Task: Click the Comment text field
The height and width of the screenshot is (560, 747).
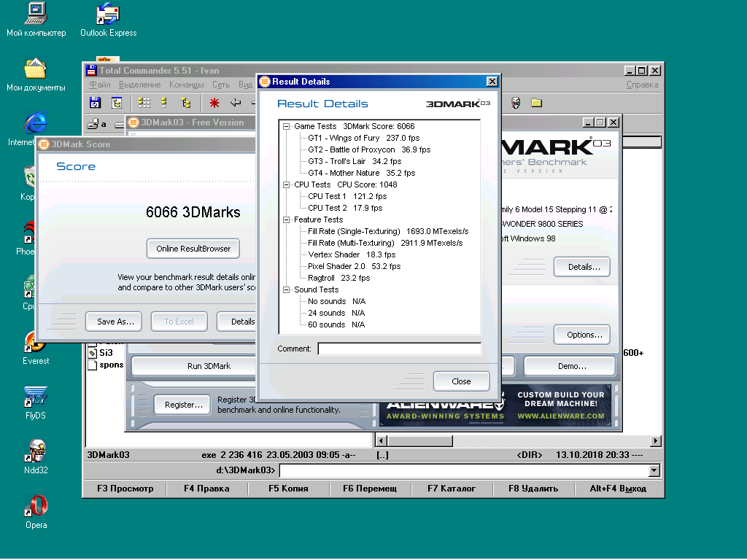Action: (399, 349)
